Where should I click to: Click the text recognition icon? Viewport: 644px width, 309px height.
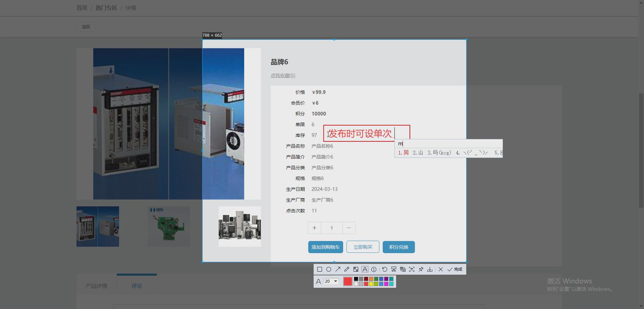click(x=403, y=269)
